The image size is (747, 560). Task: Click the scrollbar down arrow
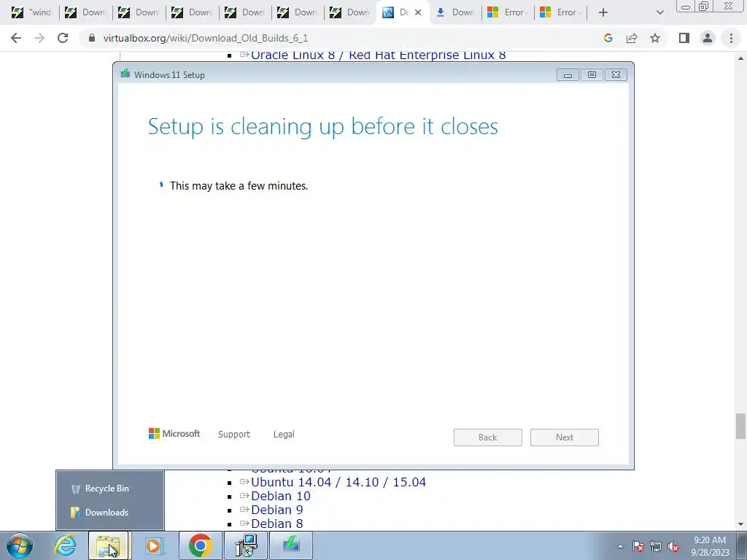click(740, 525)
